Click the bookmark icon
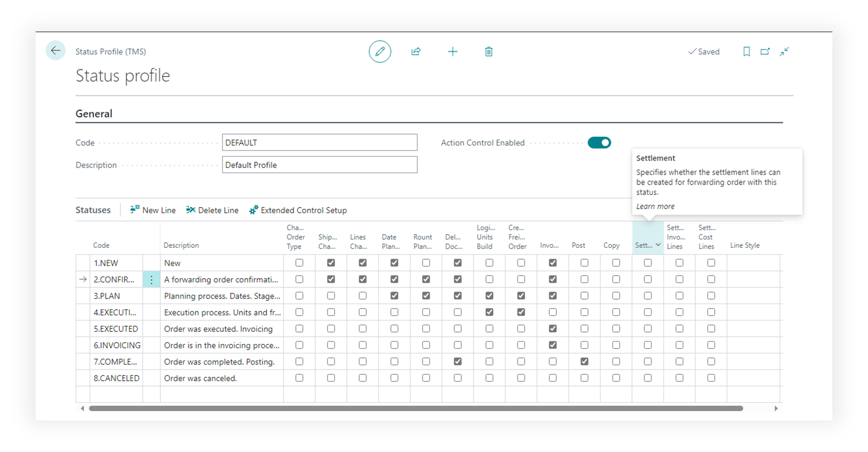This screenshot has width=868, height=452. pyautogui.click(x=746, y=51)
